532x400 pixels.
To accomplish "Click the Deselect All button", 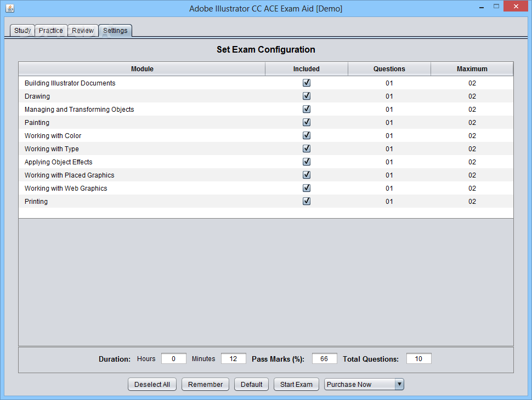I will coord(152,385).
